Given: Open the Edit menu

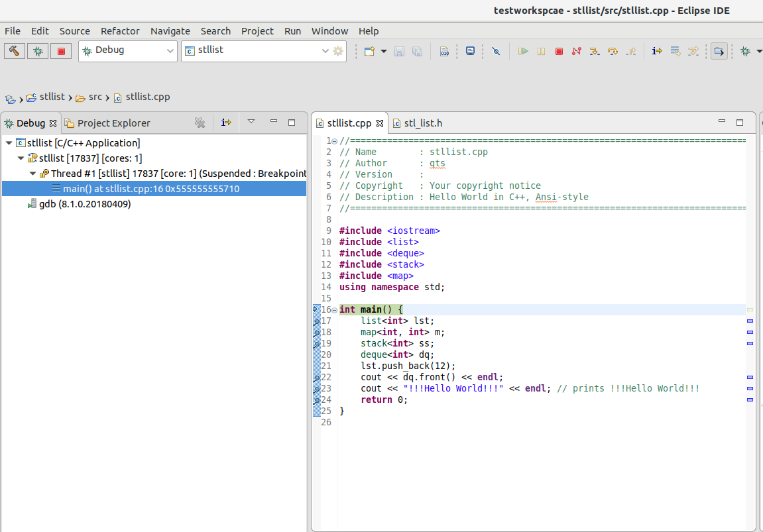Looking at the screenshot, I should click(x=40, y=31).
